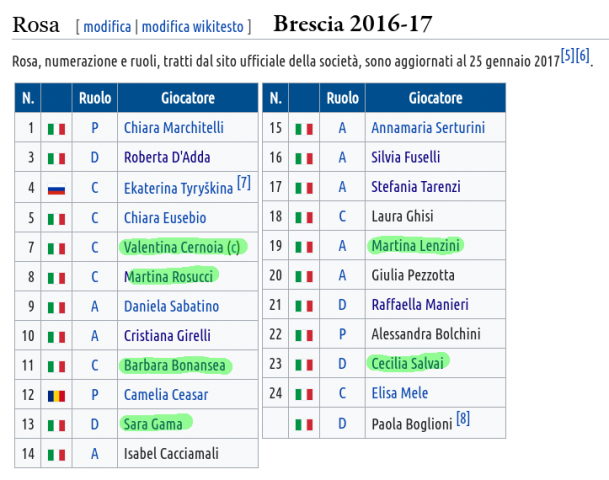Image resolution: width=609 pixels, height=480 pixels.
Task: Open footnote reference [6]
Action: (583, 56)
